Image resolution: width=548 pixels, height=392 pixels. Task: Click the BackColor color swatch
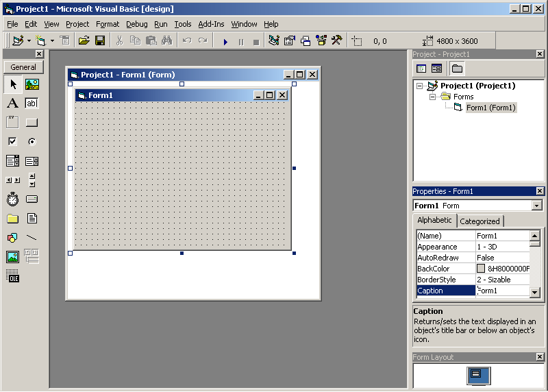click(481, 269)
